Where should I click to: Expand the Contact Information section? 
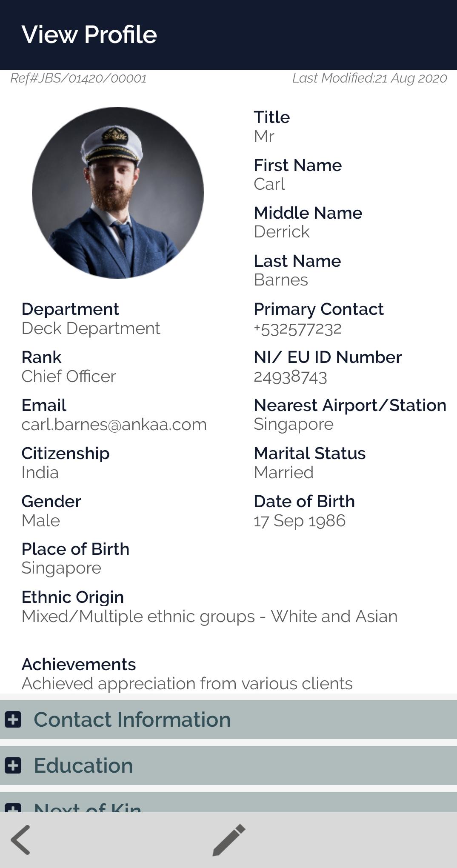click(132, 720)
